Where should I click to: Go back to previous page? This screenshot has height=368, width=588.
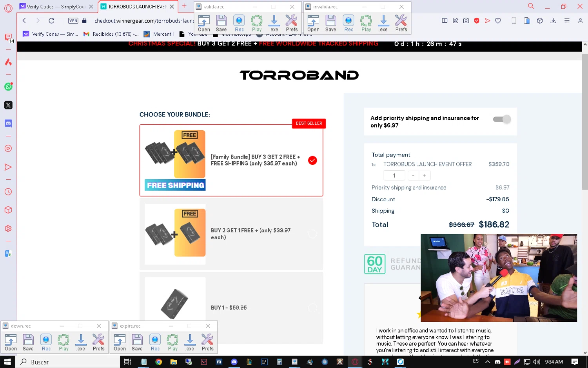24,20
